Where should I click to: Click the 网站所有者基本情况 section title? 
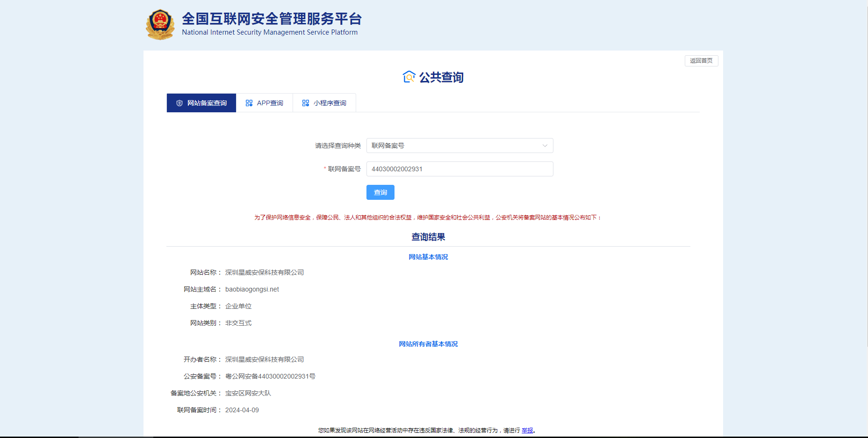click(x=428, y=344)
